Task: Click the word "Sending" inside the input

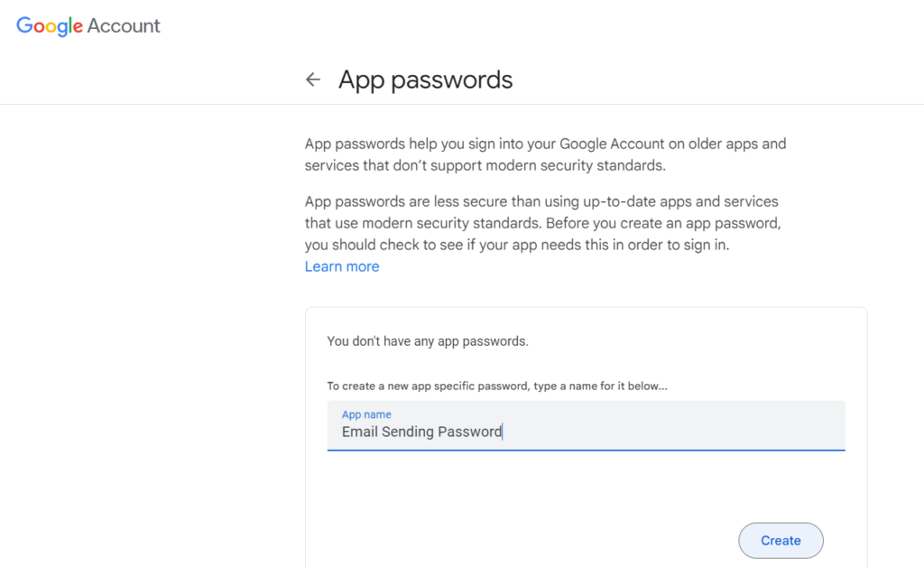Action: point(408,433)
